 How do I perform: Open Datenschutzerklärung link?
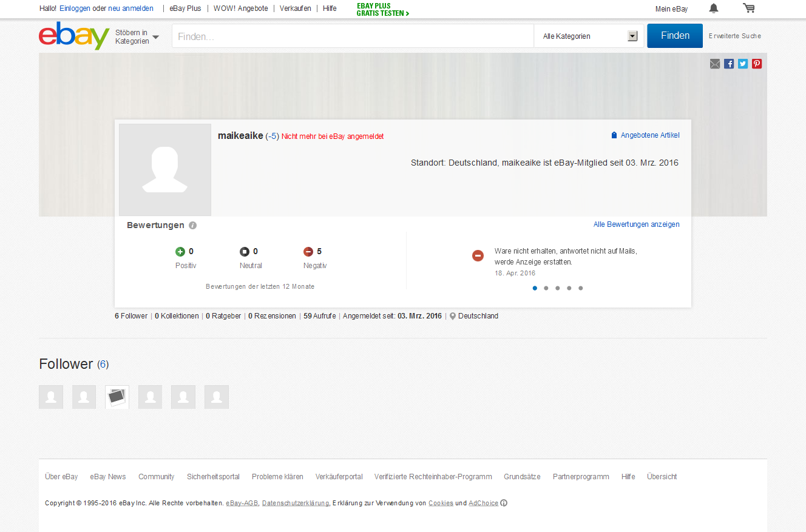point(296,503)
